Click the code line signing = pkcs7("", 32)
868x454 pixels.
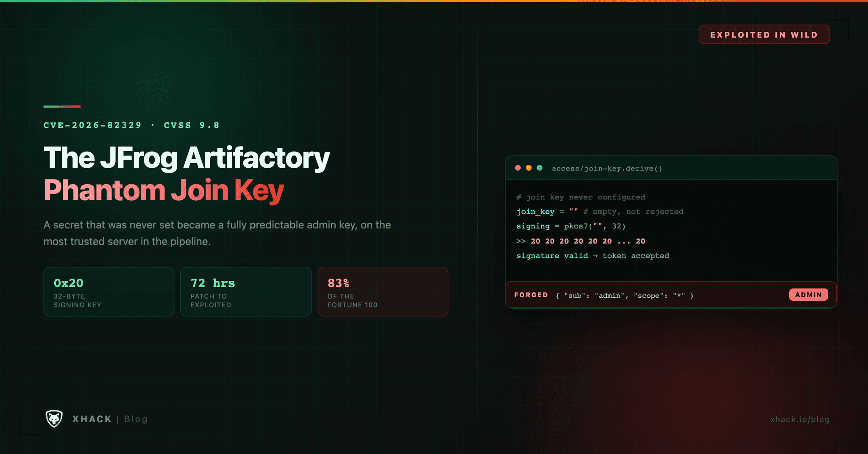point(571,226)
